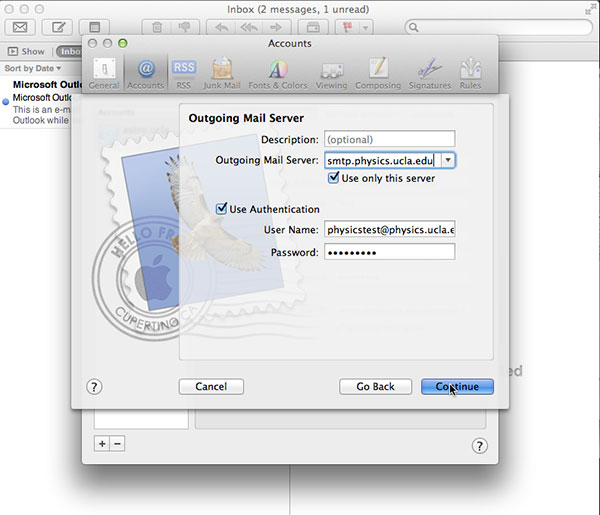Viewport: 600px width, 515px height.
Task: Click the Description optional field
Action: pos(390,139)
